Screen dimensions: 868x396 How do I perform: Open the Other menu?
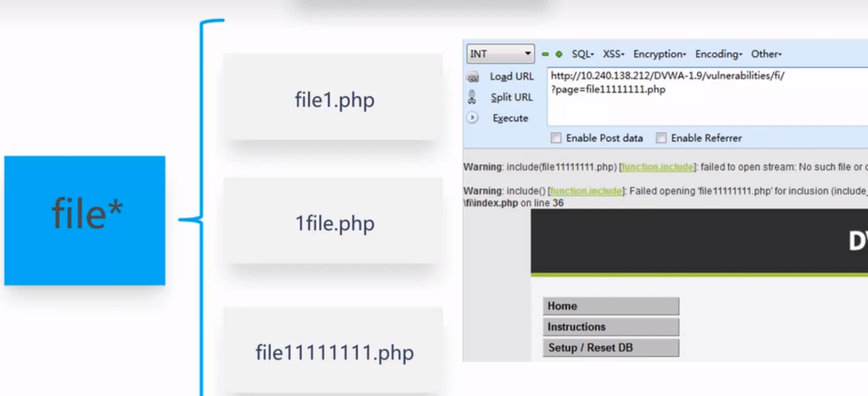tap(766, 54)
